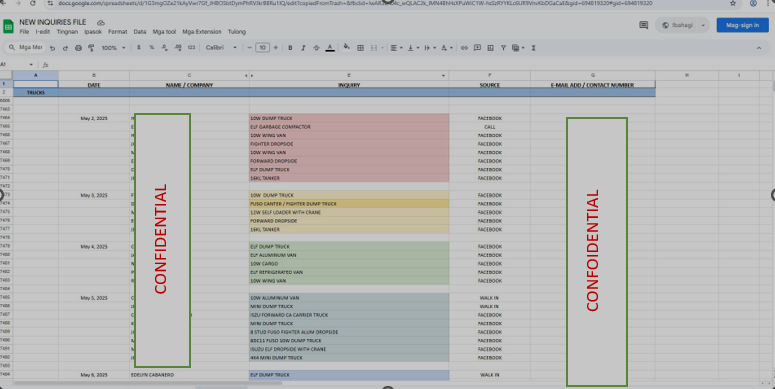Click the font size input field
Image resolution: width=775 pixels, height=389 pixels.
(262, 48)
